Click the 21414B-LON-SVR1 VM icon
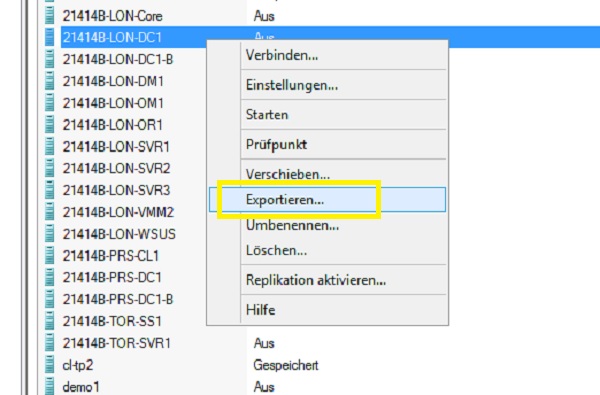 point(49,147)
